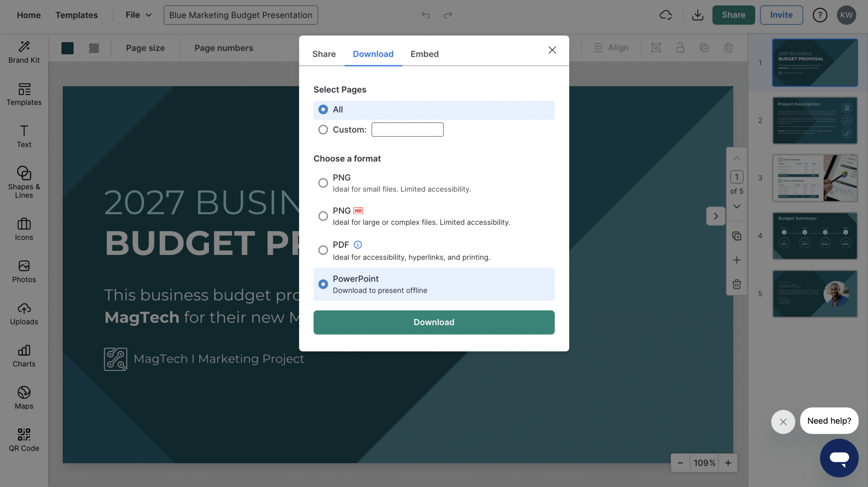Open the Charts panel
The image size is (868, 487).
pyautogui.click(x=24, y=356)
